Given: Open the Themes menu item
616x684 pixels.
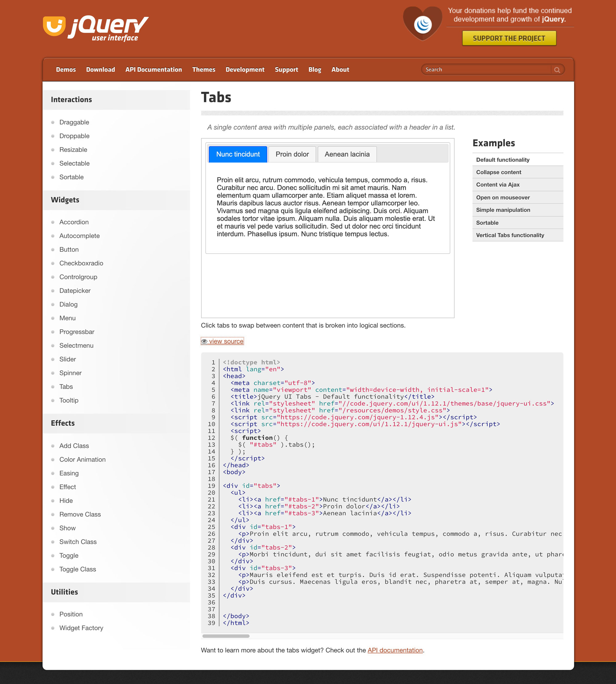Looking at the screenshot, I should (204, 70).
